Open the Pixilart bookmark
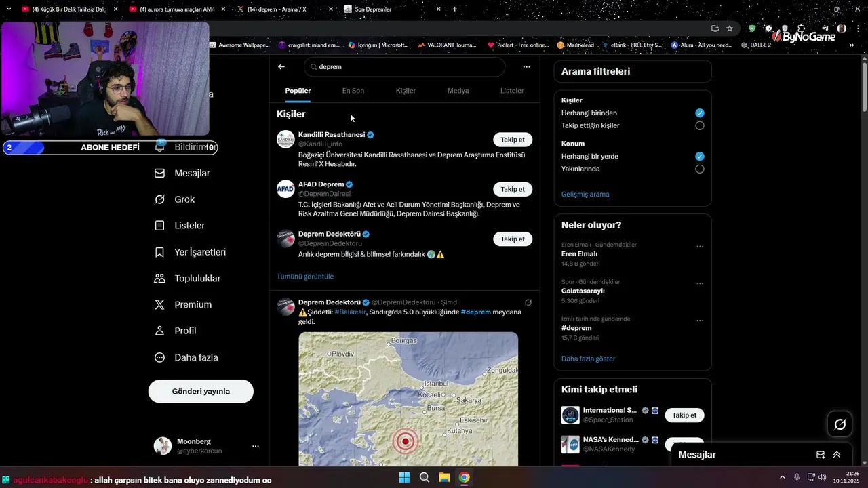This screenshot has height=488, width=868. [518, 45]
